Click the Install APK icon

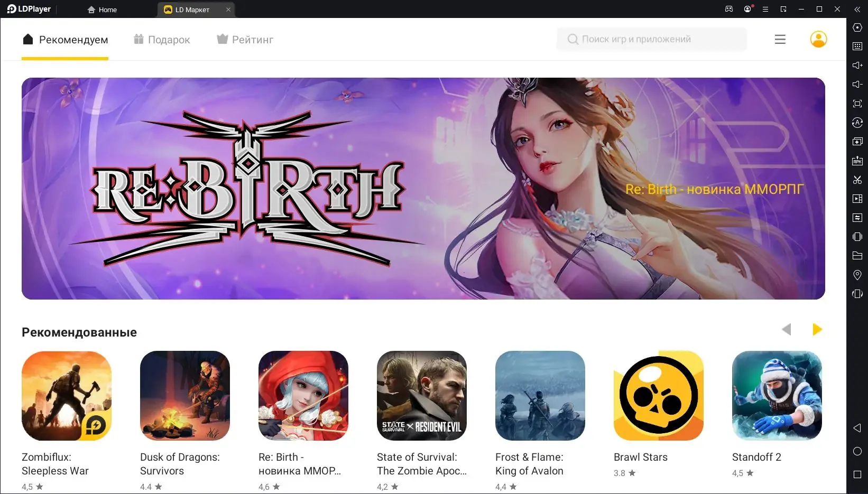(x=857, y=161)
